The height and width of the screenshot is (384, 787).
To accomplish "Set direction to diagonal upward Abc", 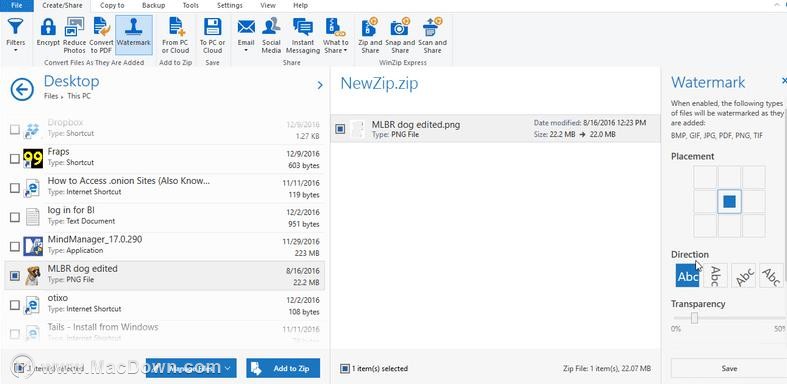I will click(x=743, y=276).
